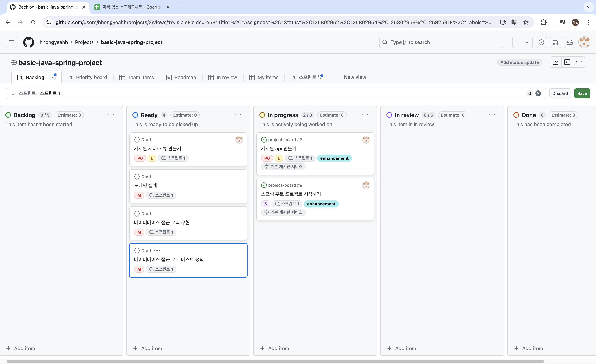Click the enhancement label on issue #3
Screen dimensions: 596x364
click(334, 158)
